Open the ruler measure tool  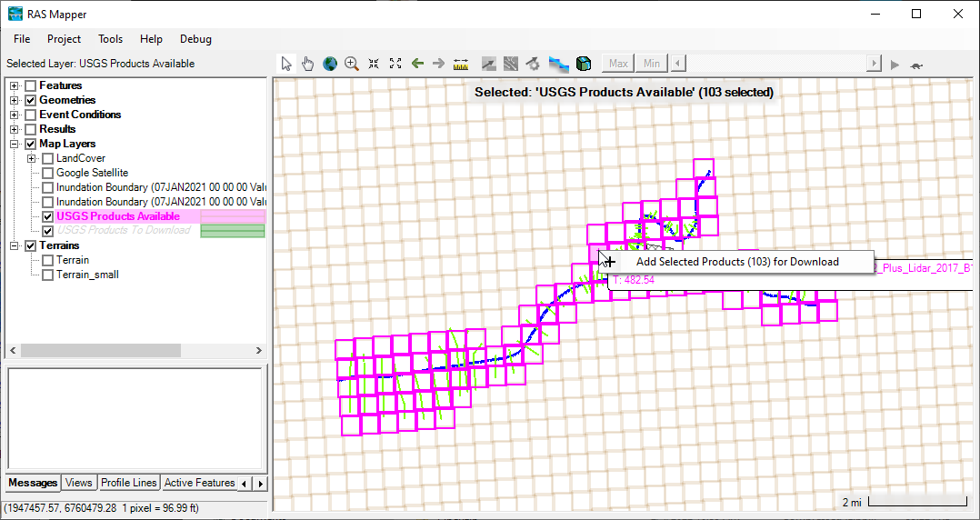coord(460,64)
